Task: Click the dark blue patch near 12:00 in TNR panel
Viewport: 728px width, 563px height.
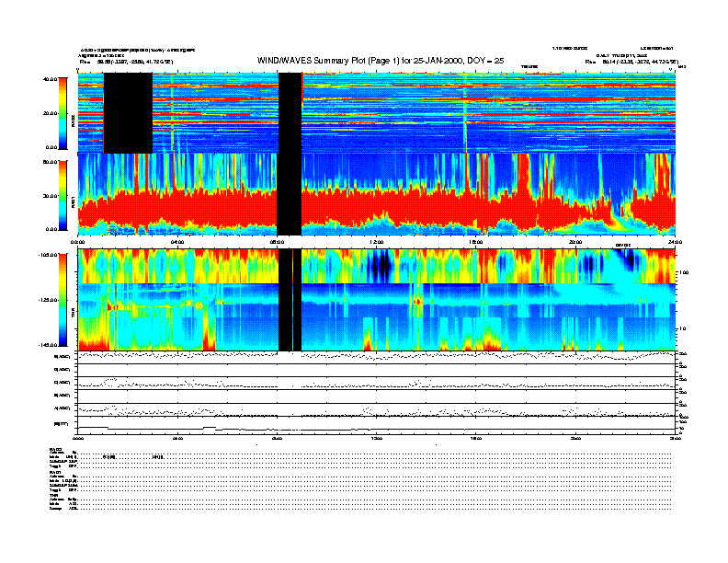Action: coord(379,267)
